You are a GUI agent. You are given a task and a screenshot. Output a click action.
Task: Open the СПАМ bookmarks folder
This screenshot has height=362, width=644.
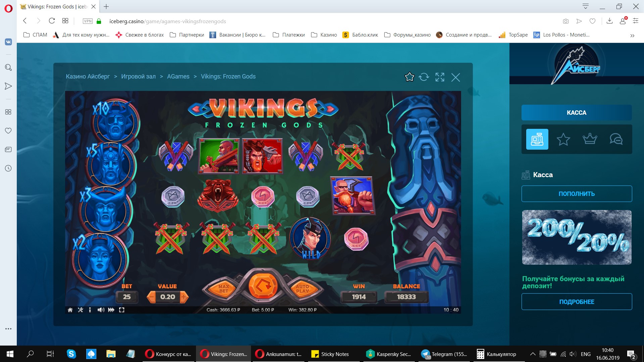pyautogui.click(x=35, y=35)
